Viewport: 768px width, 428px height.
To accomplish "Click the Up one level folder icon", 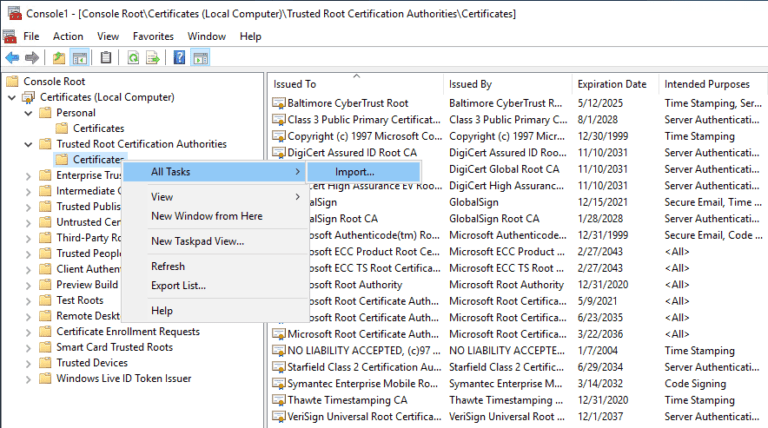I will point(59,58).
